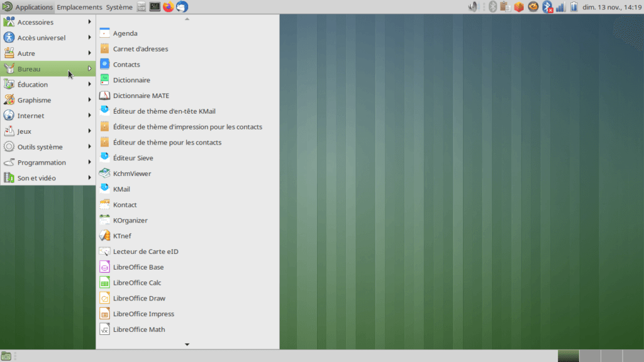644x362 pixels.
Task: Launch LibreOffice Calc
Action: pyautogui.click(x=187, y=283)
